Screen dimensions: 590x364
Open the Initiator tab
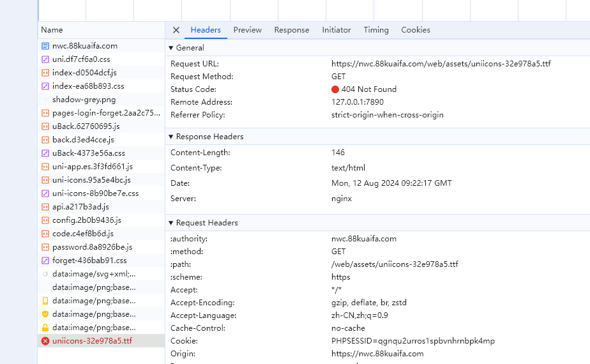[336, 30]
